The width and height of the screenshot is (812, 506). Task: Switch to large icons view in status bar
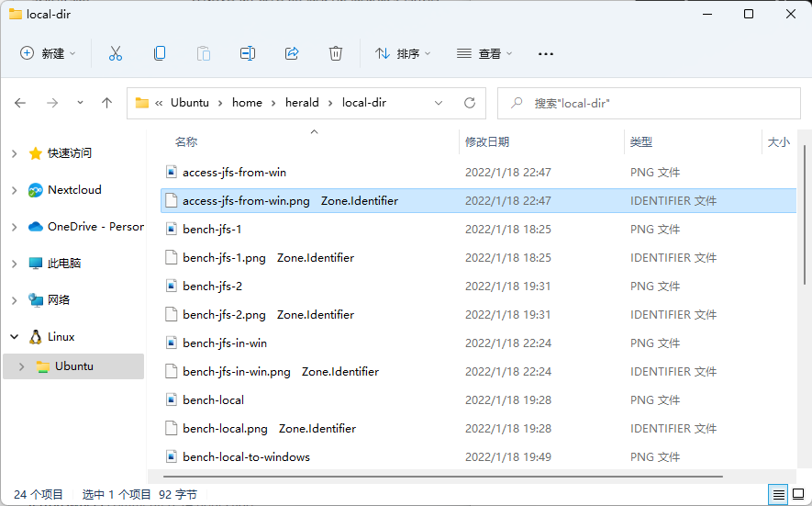(x=798, y=495)
